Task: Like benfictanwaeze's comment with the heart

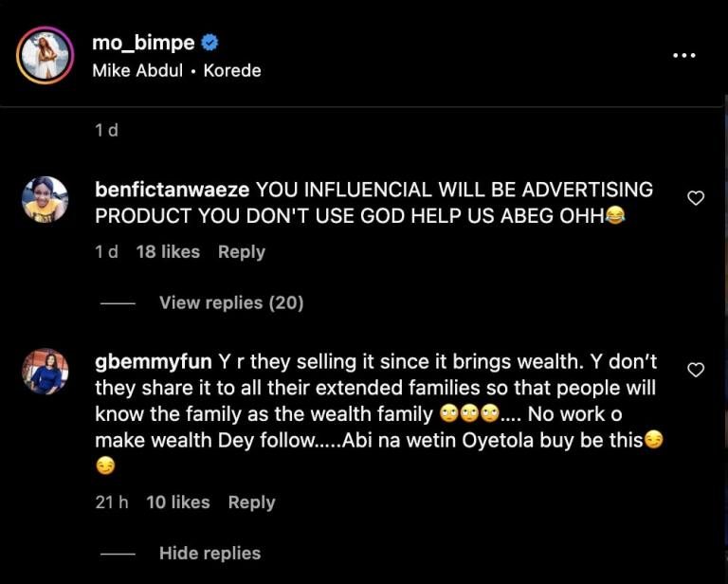Action: 696,198
